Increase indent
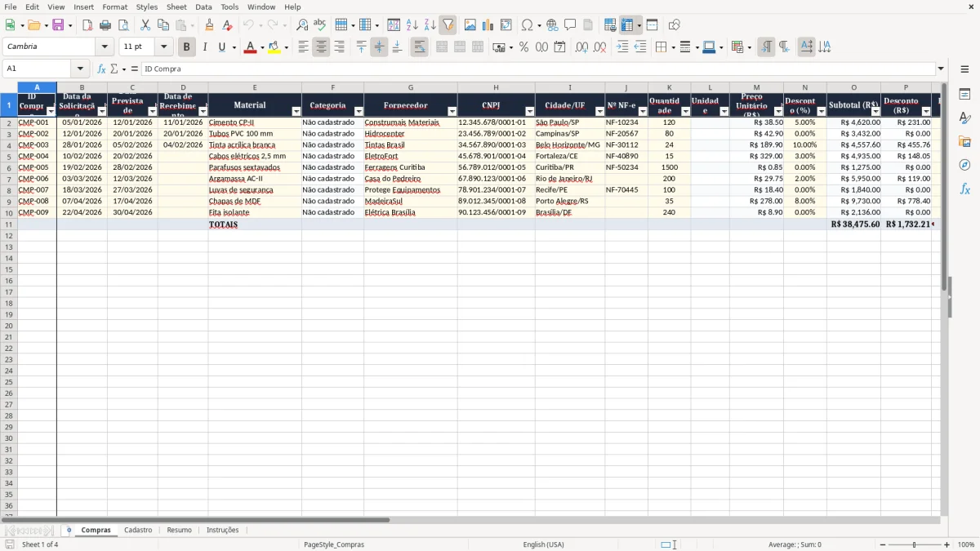Viewport: 980px width, 551px height. click(x=622, y=47)
